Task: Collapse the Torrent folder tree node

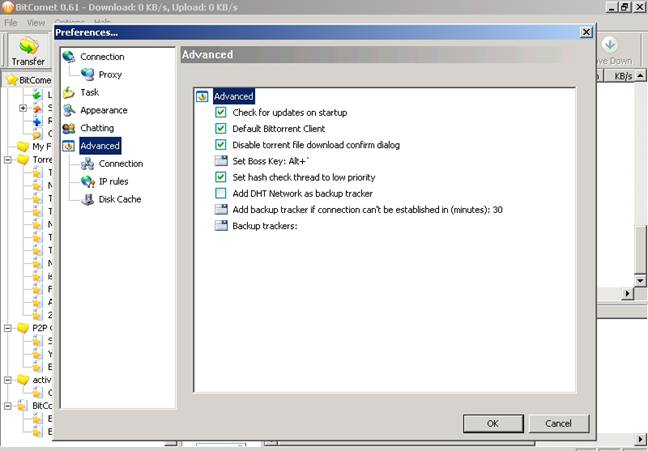Action: coord(8,159)
